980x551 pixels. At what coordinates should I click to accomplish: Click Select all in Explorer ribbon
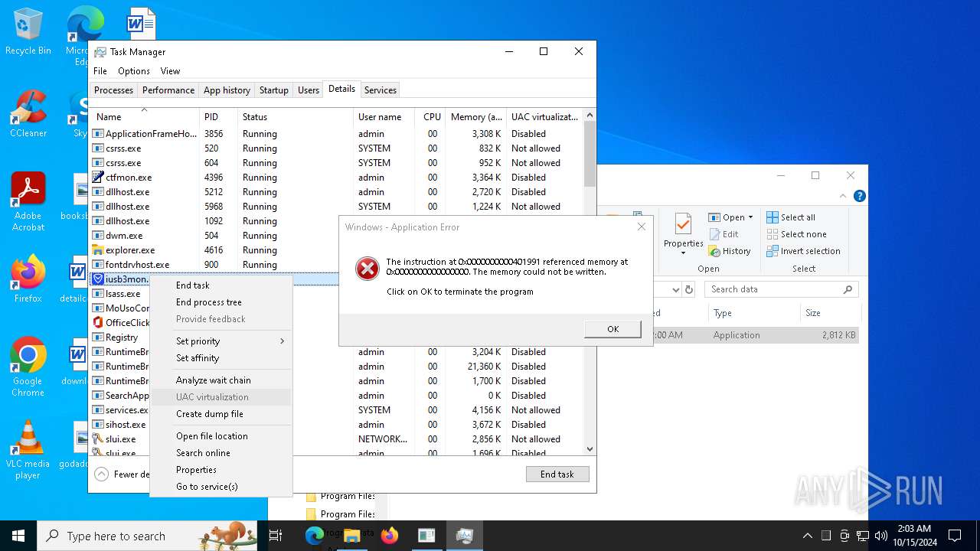click(x=791, y=217)
